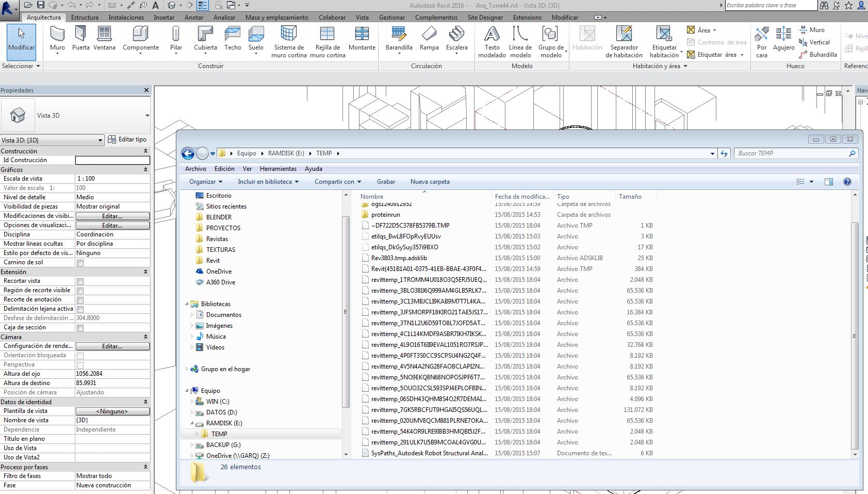Select the Muro tool
The image size is (868, 494).
(57, 39)
